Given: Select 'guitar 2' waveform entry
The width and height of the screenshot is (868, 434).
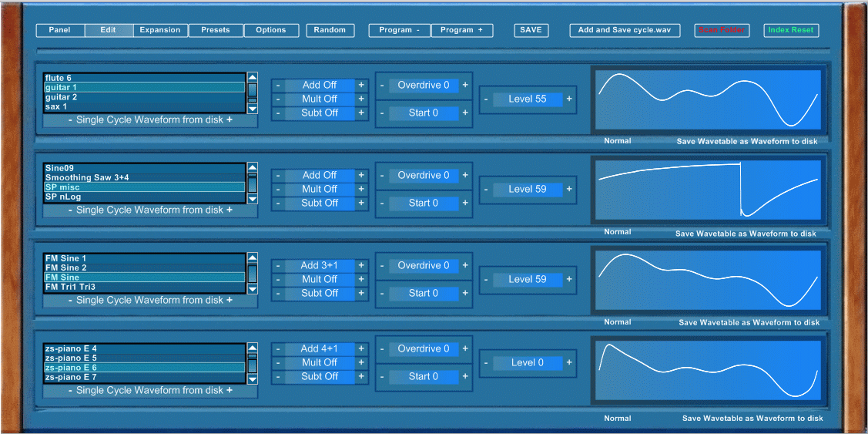Looking at the screenshot, I should [x=145, y=97].
